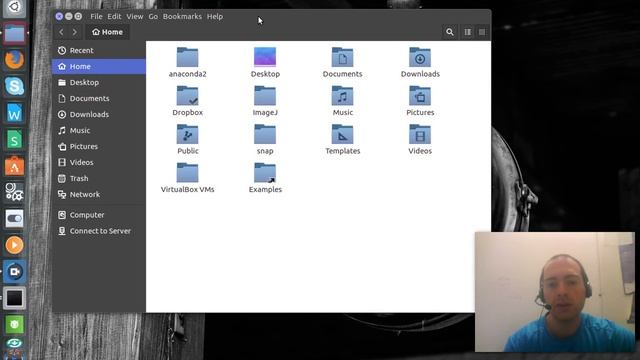The image size is (640, 360).
Task: Click the Home path button
Action: pyautogui.click(x=107, y=32)
